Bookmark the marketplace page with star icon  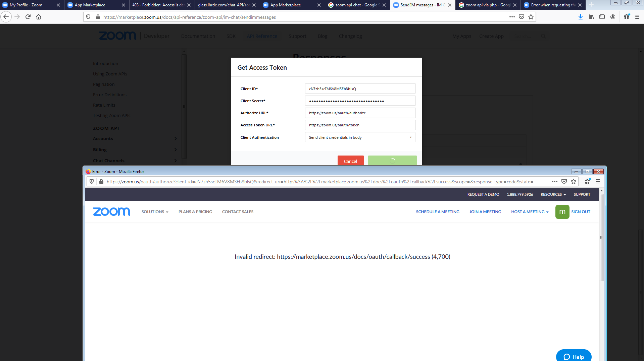coord(531,17)
